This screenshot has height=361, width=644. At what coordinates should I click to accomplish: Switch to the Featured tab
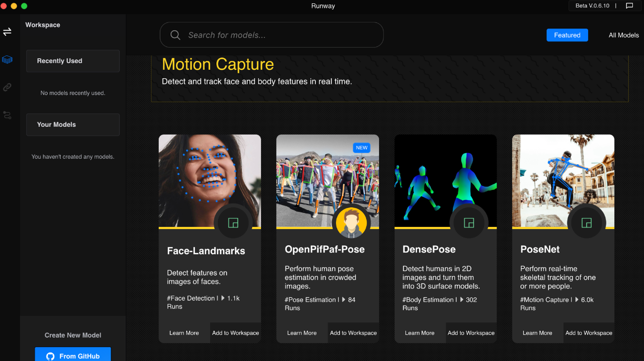567,35
